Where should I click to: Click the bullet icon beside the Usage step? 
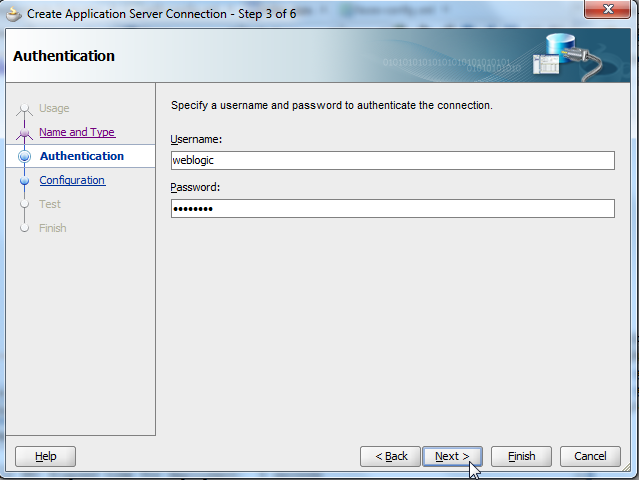point(25,109)
